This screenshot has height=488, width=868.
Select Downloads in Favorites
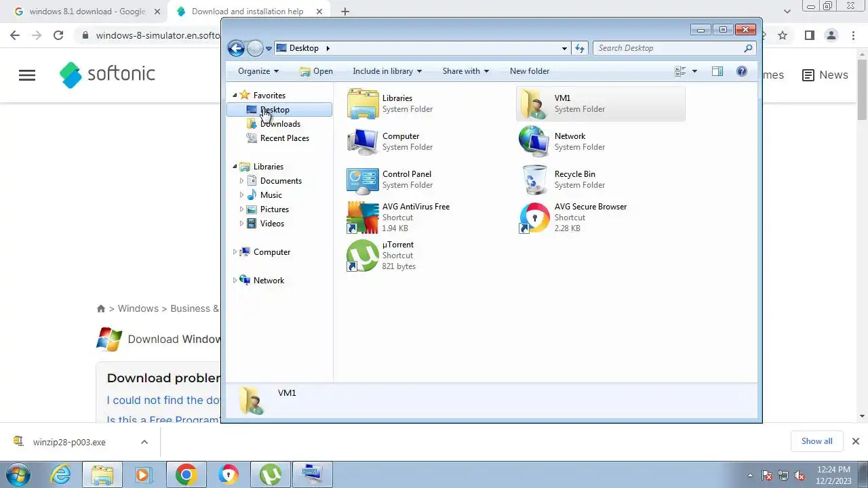tap(280, 124)
